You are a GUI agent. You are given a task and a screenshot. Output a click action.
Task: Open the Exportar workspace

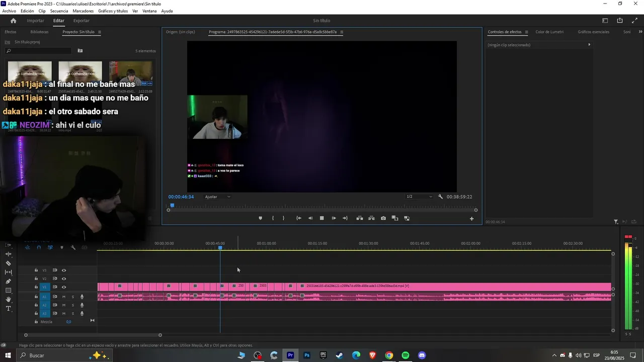click(x=81, y=21)
